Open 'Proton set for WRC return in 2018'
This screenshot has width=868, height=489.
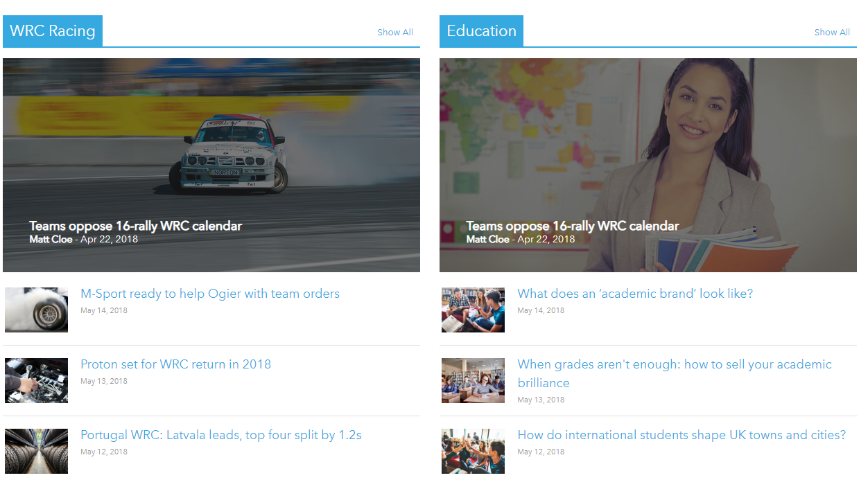175,364
